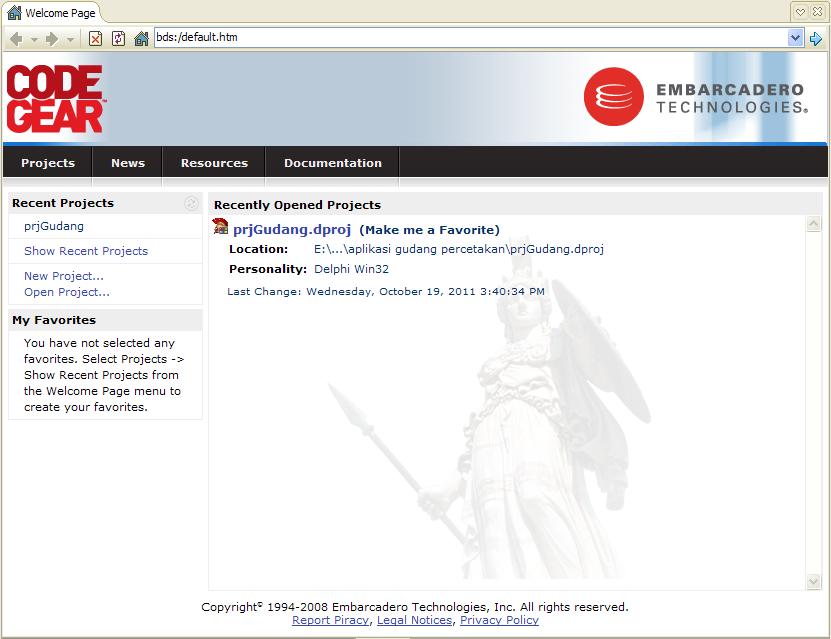Click inside the bds:/default.htm address field
Image resolution: width=831 pixels, height=639 pixels.
click(x=300, y=38)
